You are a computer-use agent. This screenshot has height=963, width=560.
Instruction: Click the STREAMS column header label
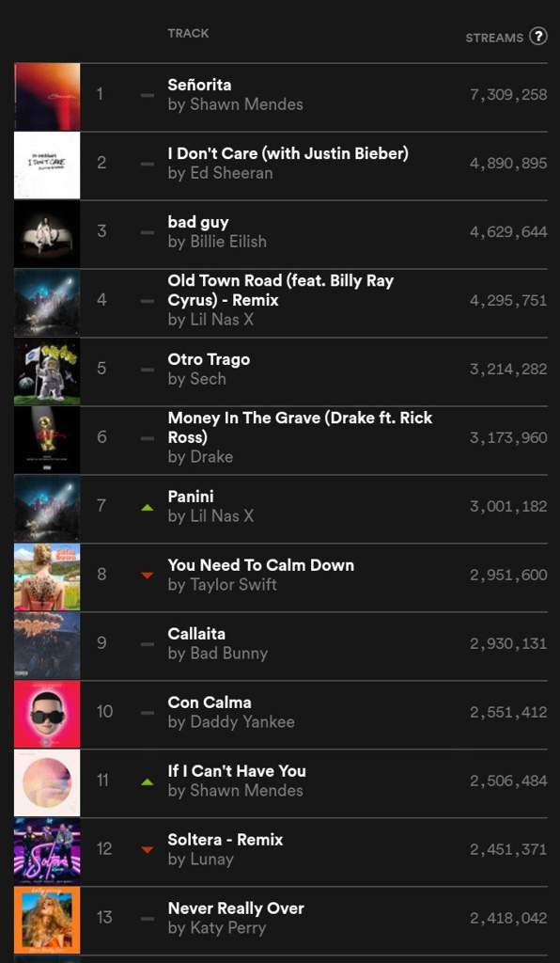pyautogui.click(x=494, y=38)
